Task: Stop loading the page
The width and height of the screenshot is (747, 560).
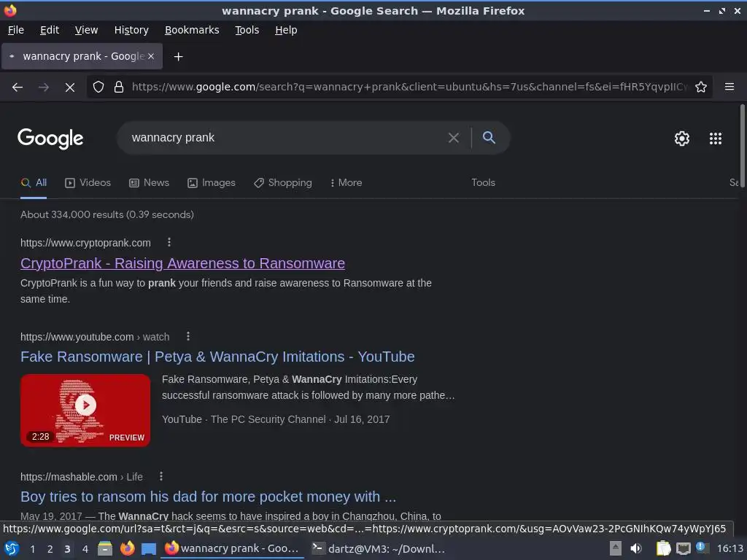Action: point(69,87)
